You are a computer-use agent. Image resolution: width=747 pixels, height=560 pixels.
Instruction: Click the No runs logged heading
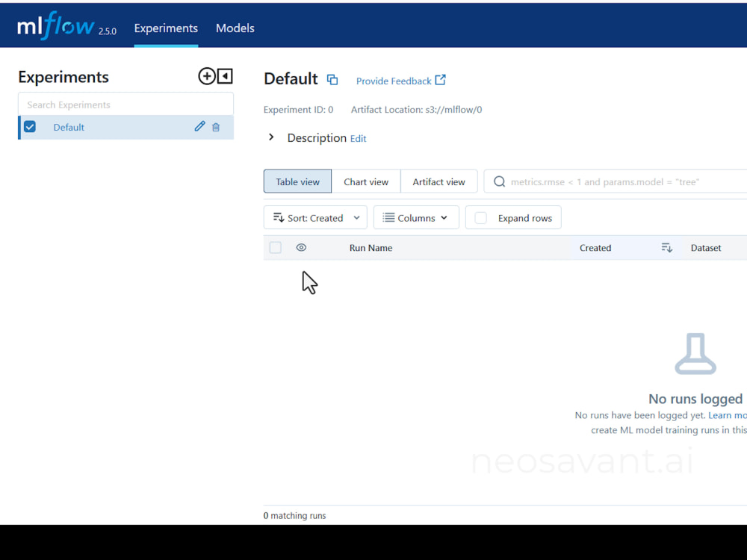point(695,399)
